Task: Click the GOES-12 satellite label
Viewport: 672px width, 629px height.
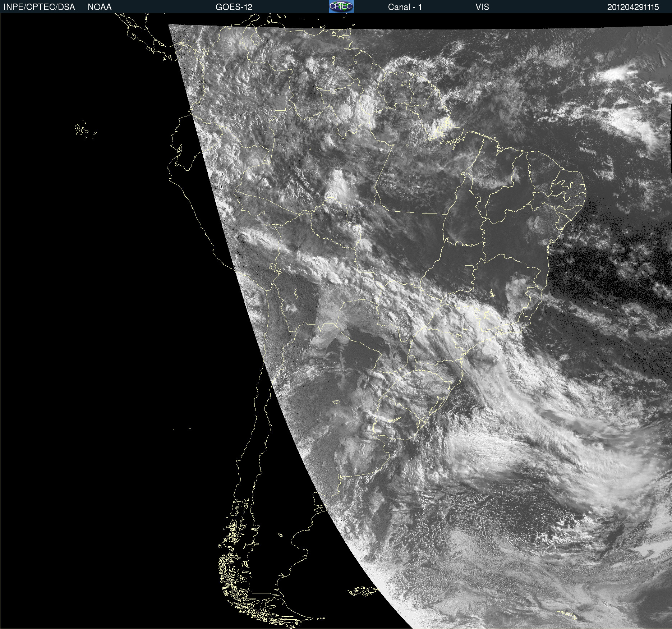Action: 234,7
